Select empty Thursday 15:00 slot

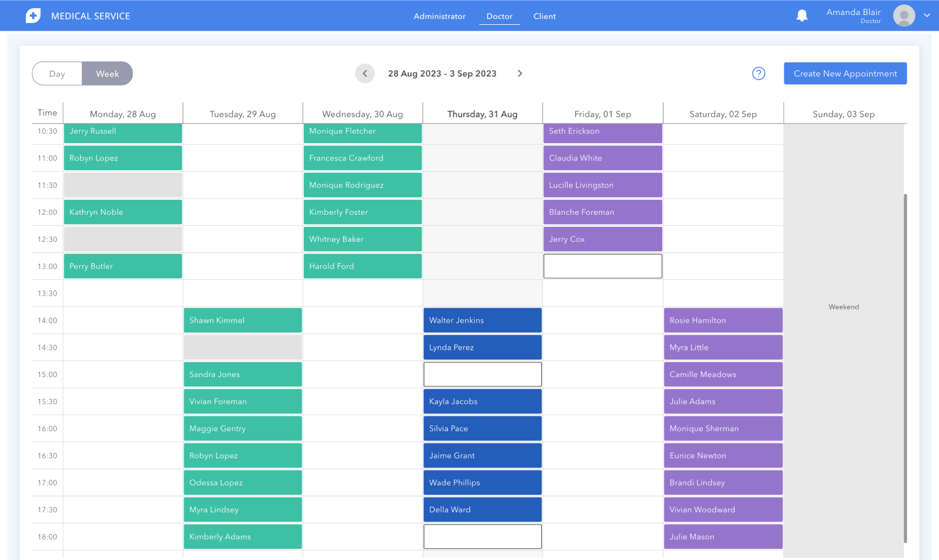coord(482,375)
